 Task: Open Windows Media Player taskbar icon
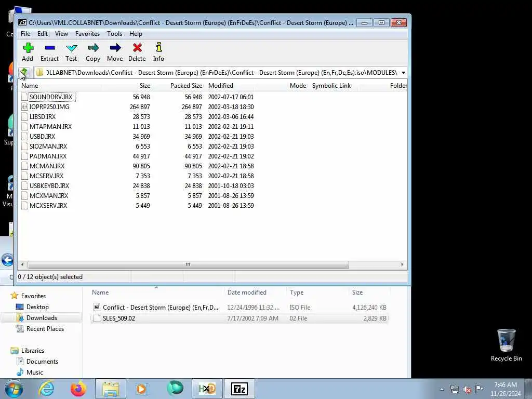141,389
